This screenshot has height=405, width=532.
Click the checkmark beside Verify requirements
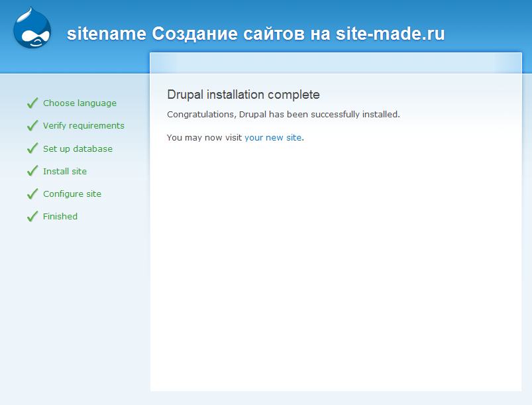click(32, 125)
